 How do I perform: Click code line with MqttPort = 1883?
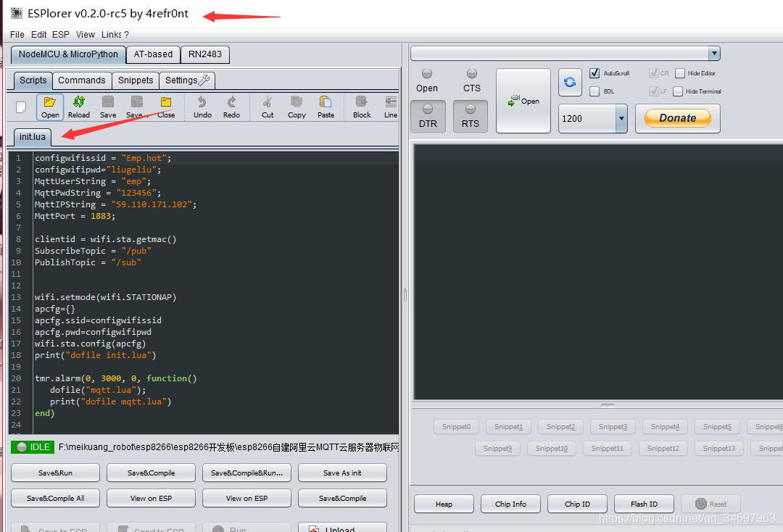(x=75, y=216)
